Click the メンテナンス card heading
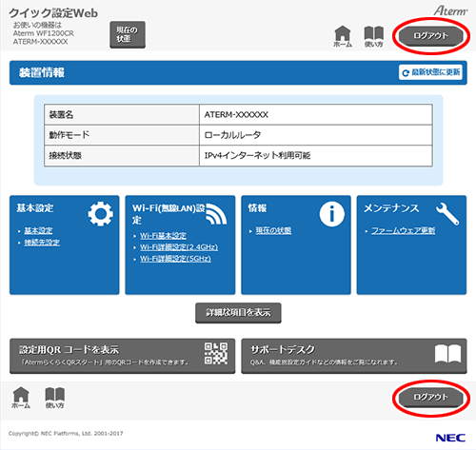This screenshot has width=476, height=450. point(391,208)
